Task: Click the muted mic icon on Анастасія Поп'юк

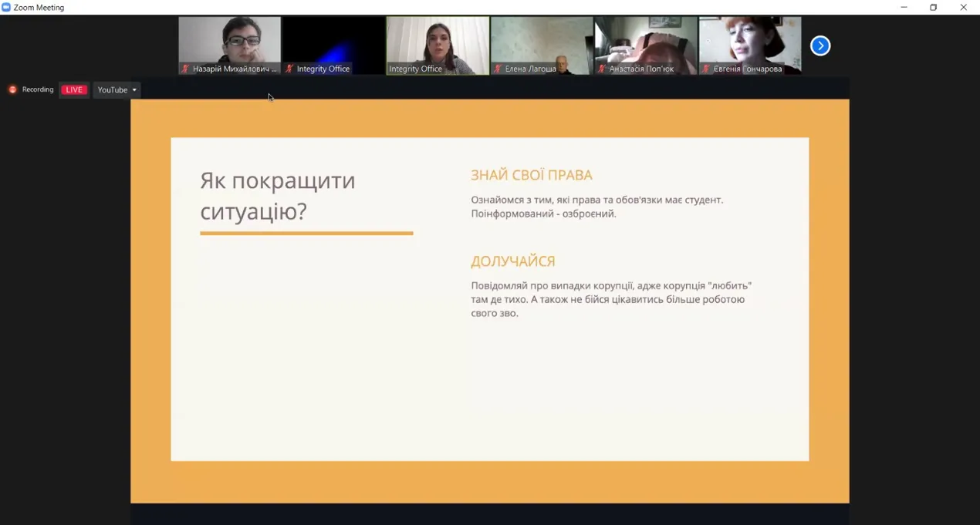Action: [x=602, y=69]
